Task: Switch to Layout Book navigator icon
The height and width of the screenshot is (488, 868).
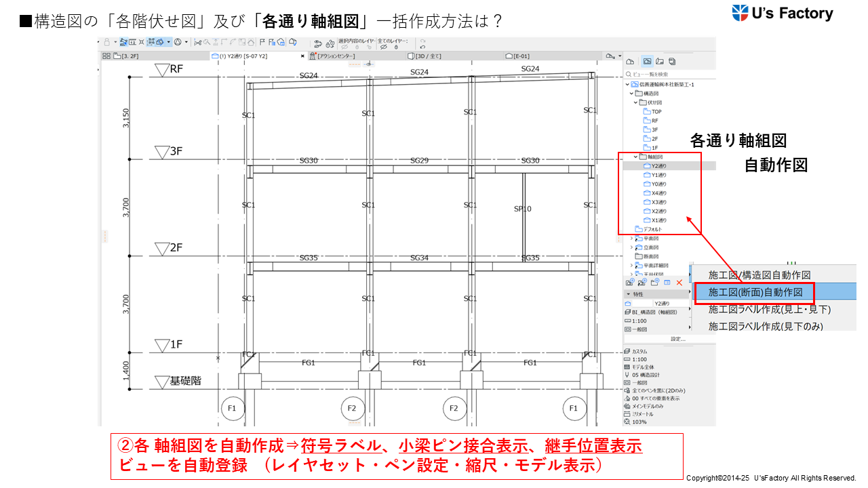Action: click(x=660, y=61)
